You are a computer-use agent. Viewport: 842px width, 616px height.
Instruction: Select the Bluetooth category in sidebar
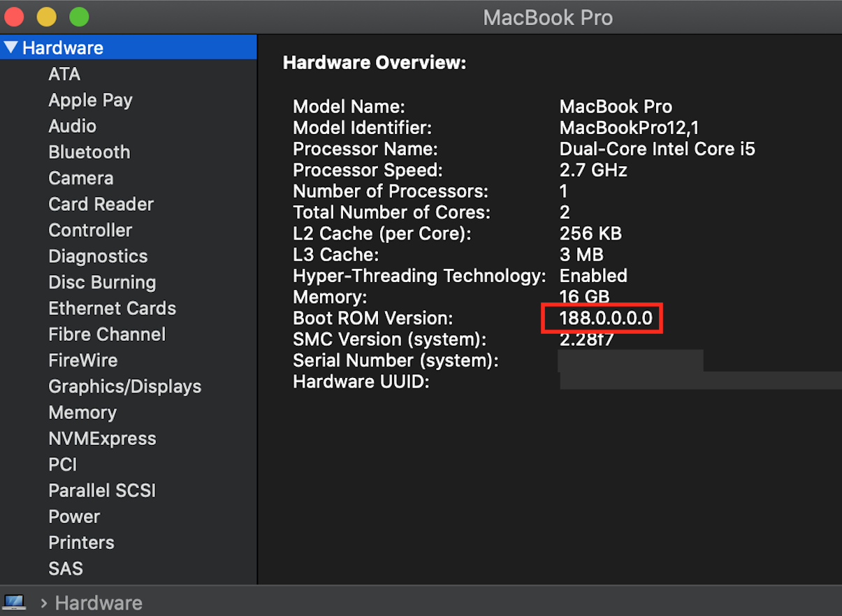[x=89, y=152]
